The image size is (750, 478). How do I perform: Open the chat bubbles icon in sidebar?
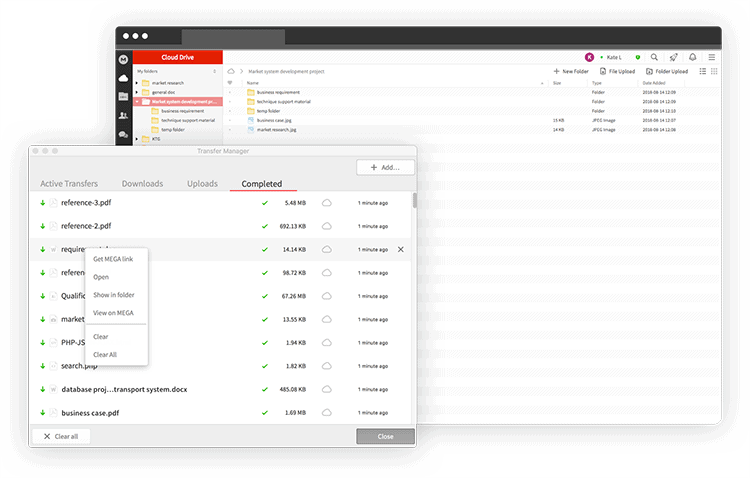[123, 134]
